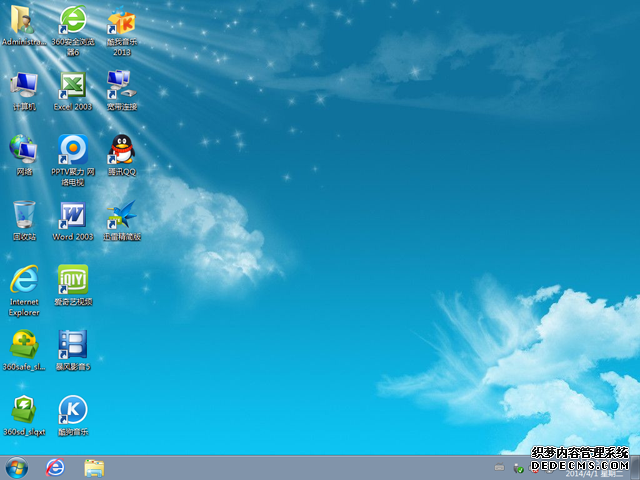The height and width of the screenshot is (480, 640).
Task: Launch Baofeng media player 5 shortcut
Action: (72, 345)
